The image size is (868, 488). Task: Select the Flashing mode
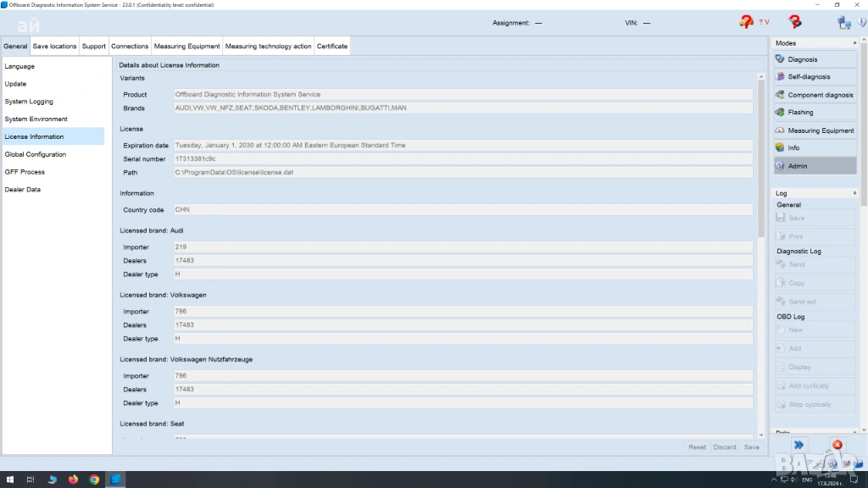(814, 113)
